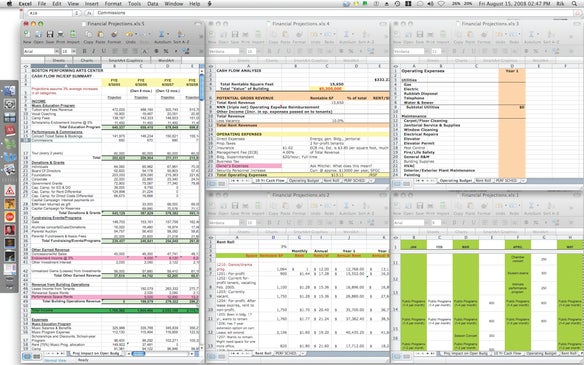Toggle Italic formatting button
The width and height of the screenshot is (584, 365).
(93, 51)
